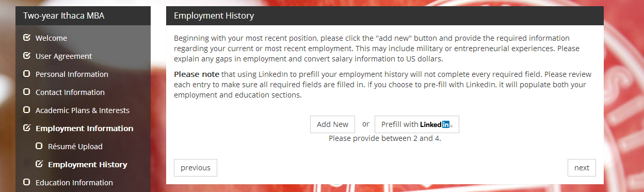Click the Academic Plans & Interests circle icon
The height and width of the screenshot is (192, 644).
[x=27, y=110]
